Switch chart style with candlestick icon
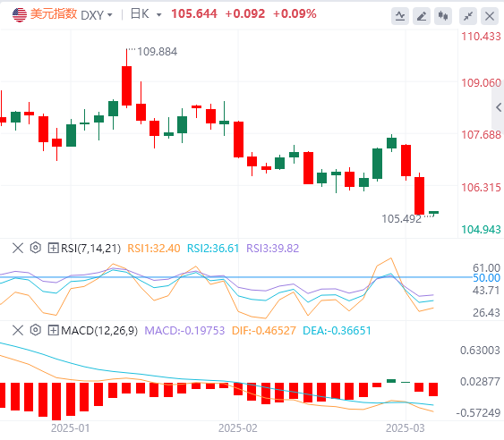The height and width of the screenshot is (440, 504). pos(443,16)
